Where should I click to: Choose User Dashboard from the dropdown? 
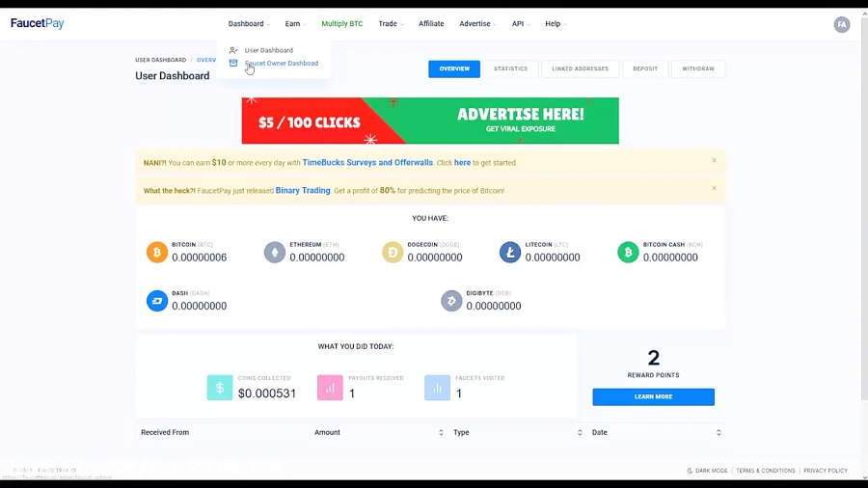(x=268, y=50)
